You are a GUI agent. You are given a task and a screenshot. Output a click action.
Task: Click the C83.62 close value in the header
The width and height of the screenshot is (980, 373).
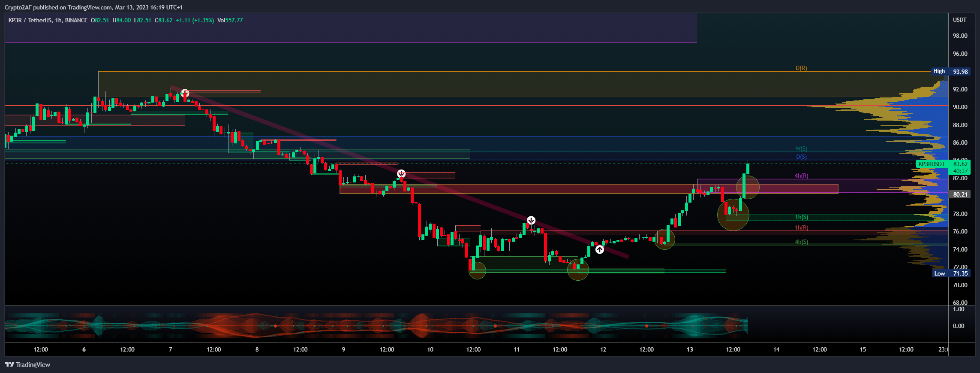(x=163, y=20)
